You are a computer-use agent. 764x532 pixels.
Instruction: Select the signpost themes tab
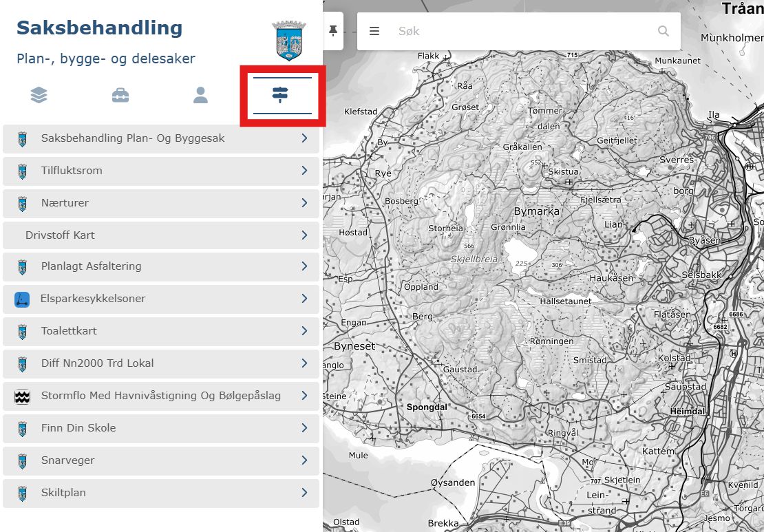click(281, 95)
